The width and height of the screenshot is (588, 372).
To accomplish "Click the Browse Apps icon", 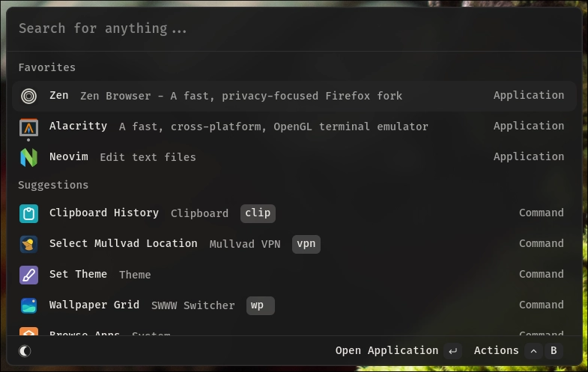I will pyautogui.click(x=28, y=333).
